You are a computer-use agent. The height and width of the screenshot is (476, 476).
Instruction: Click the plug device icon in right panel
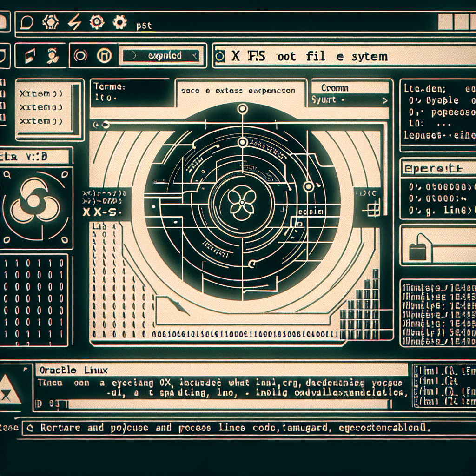420,246
